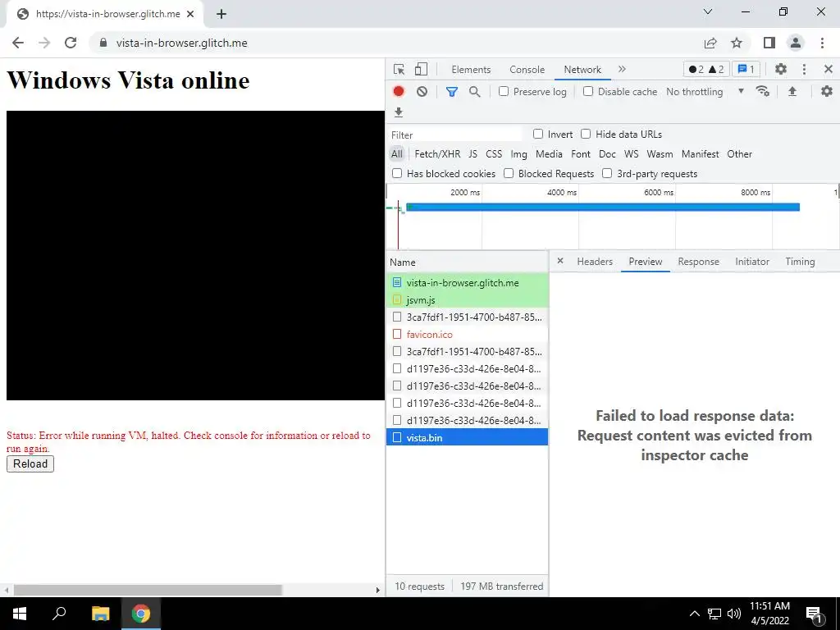This screenshot has width=840, height=630.
Task: Select the Preview tab
Action: tap(645, 262)
